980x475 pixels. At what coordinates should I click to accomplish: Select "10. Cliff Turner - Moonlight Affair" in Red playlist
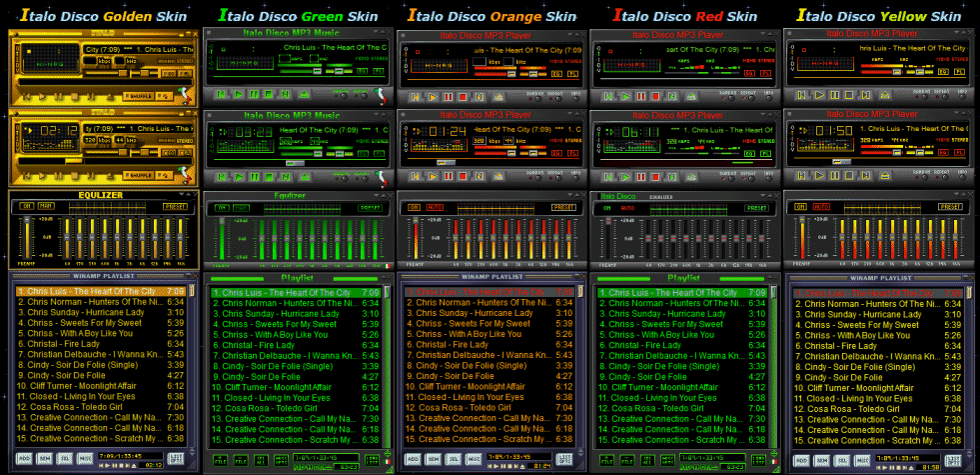pyautogui.click(x=682, y=387)
